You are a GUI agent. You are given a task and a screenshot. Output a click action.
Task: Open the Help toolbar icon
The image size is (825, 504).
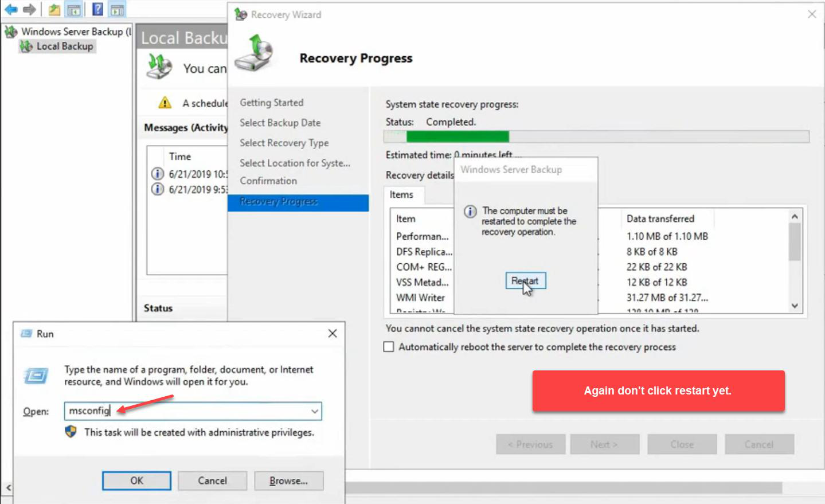point(98,9)
